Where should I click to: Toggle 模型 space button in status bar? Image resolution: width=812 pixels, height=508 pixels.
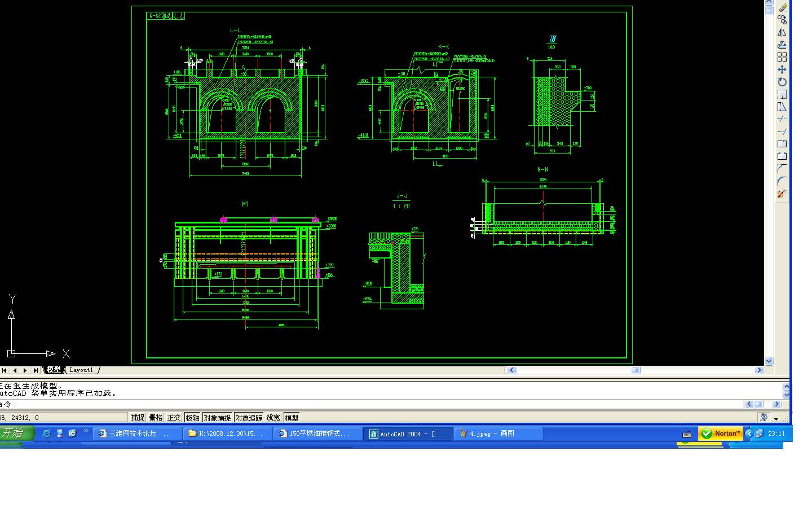tap(292, 418)
